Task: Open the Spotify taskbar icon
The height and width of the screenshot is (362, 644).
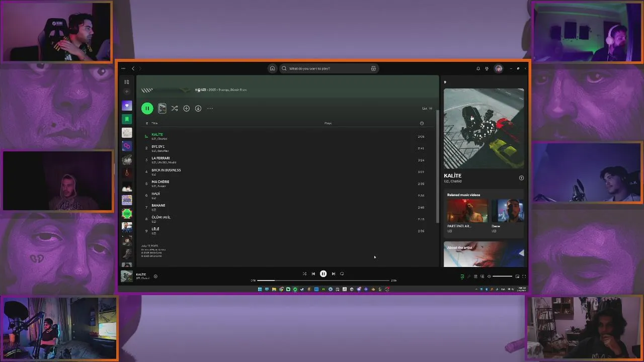Action: click(295, 289)
